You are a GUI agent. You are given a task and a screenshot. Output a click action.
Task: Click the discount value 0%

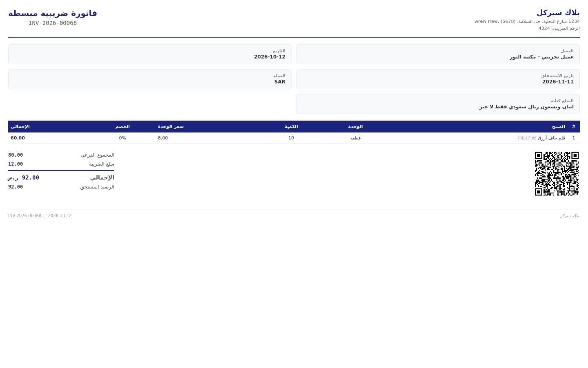tap(122, 138)
